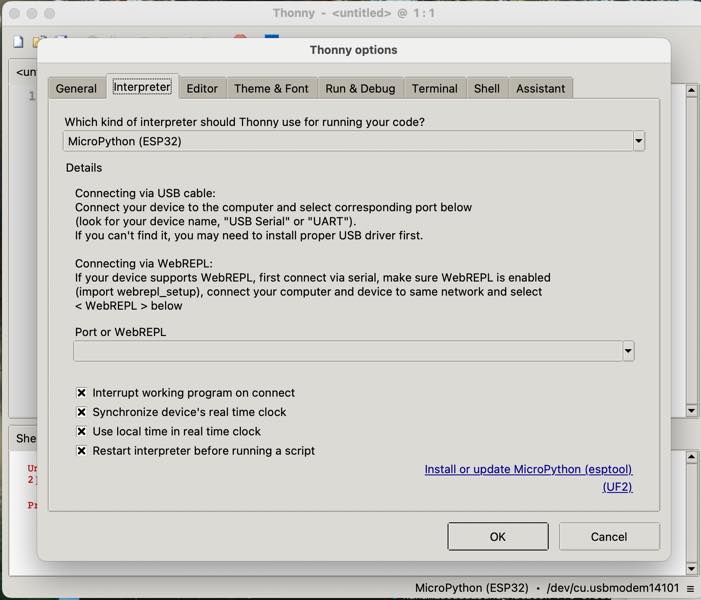Click MicroPython (ESP32) status bar text
Image resolution: width=701 pixels, height=600 pixels.
pos(472,588)
